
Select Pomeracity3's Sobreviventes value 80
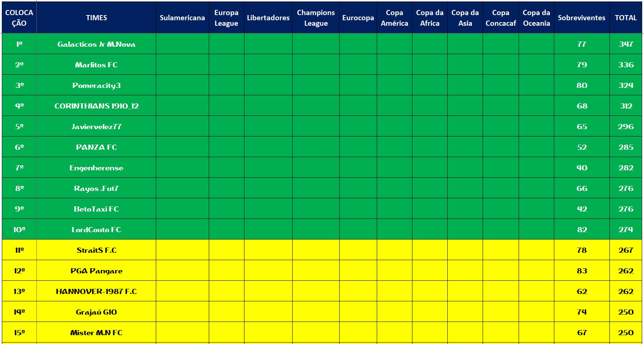point(582,85)
